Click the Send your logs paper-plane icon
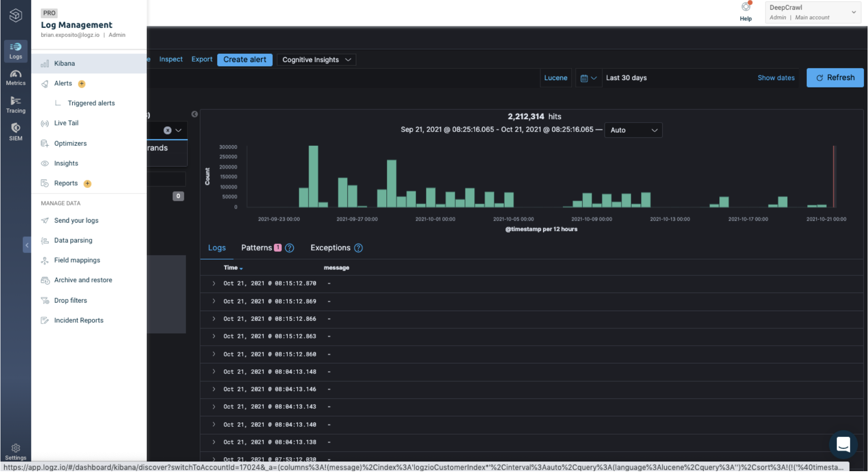The image size is (868, 473). (x=45, y=221)
